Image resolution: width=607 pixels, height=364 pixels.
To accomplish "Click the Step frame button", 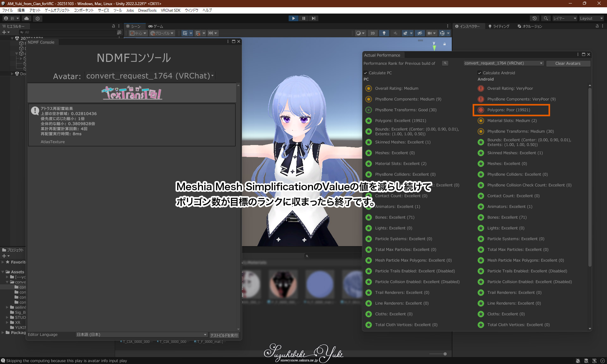I will (x=313, y=18).
